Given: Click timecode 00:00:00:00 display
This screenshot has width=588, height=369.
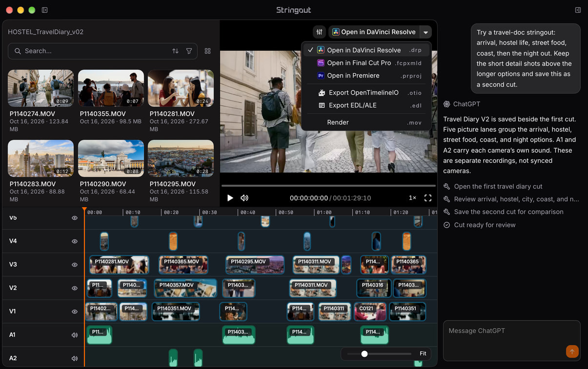Looking at the screenshot, I should coord(309,198).
